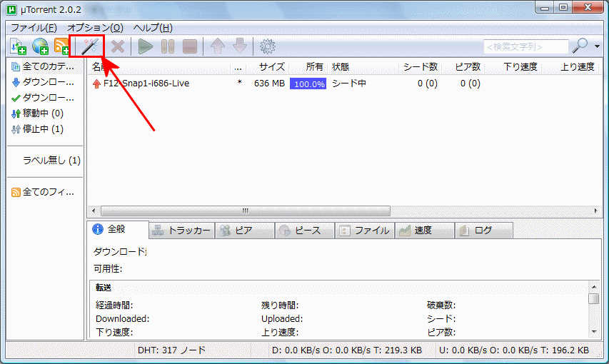Image resolution: width=609 pixels, height=364 pixels.
Task: Click the Move Down Queue arrow icon
Action: 240,46
